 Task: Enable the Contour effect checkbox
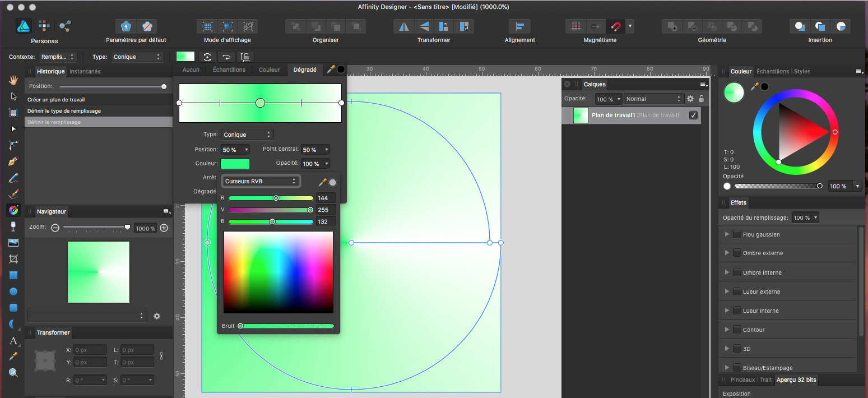coord(737,329)
